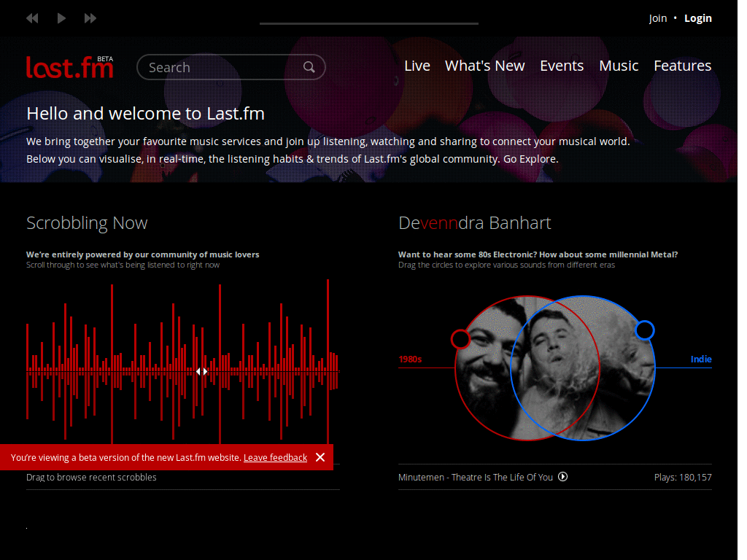Image resolution: width=747 pixels, height=560 pixels.
Task: Play the Minutemen track preview
Action: tap(562, 477)
